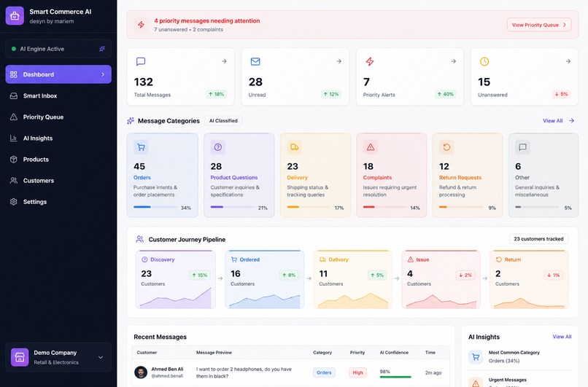588x387 pixels.
Task: Click the High priority tag
Action: coord(357,372)
